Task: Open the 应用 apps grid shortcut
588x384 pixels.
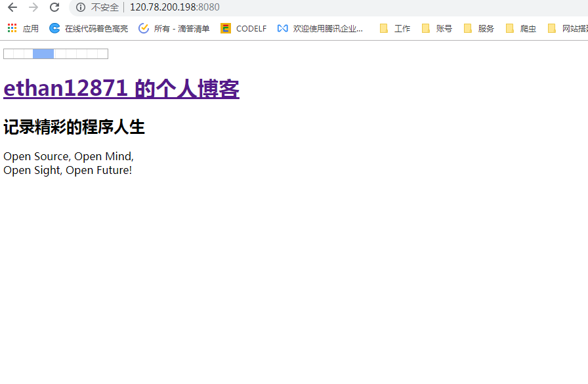Action: [x=23, y=28]
